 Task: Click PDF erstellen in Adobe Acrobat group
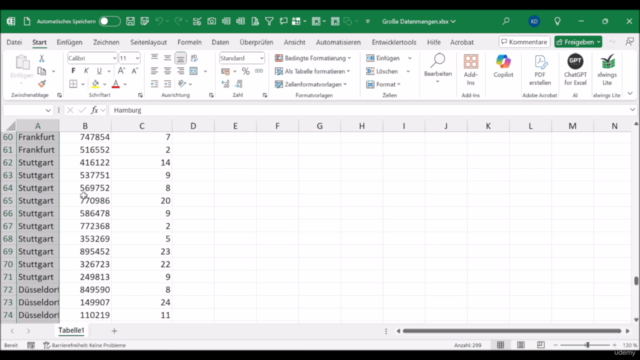540,69
